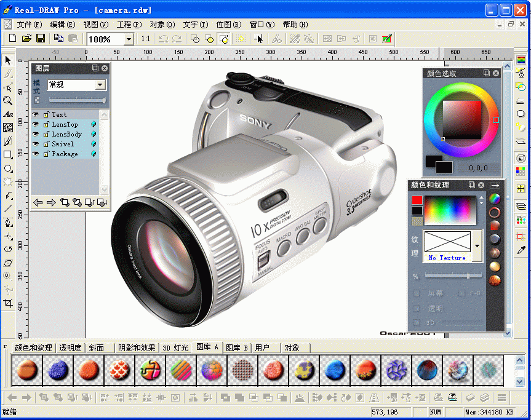The width and height of the screenshot is (531, 420).
Task: Close the 颜色选取 panel
Action: pyautogui.click(x=496, y=73)
